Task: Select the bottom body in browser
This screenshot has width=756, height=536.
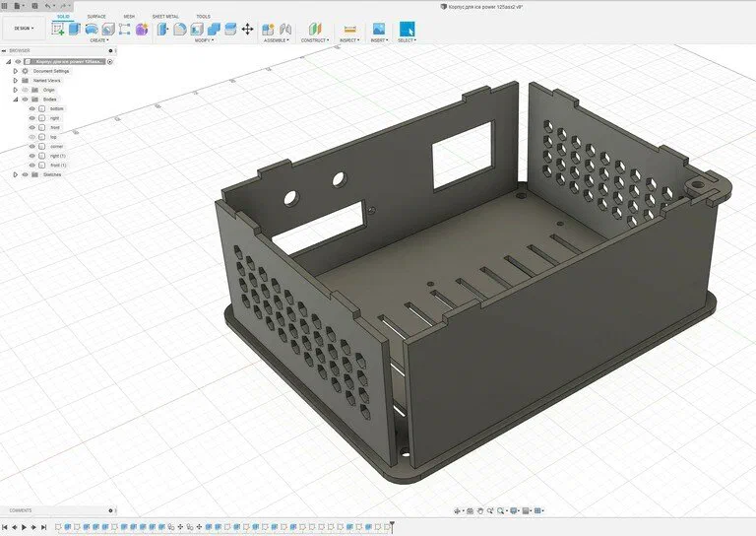Action: click(x=57, y=108)
